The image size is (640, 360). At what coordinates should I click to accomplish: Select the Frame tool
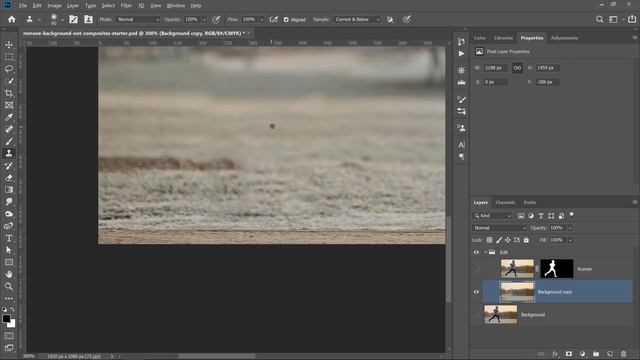pyautogui.click(x=9, y=105)
